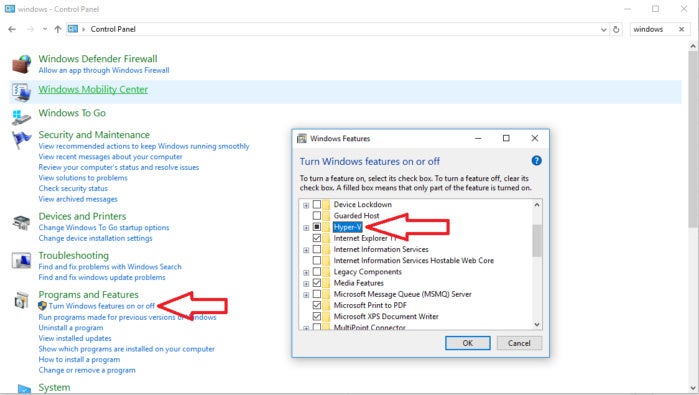Screen dimensions: 699x395
Task: Click the Security and Maintenance flag icon
Action: point(21,140)
